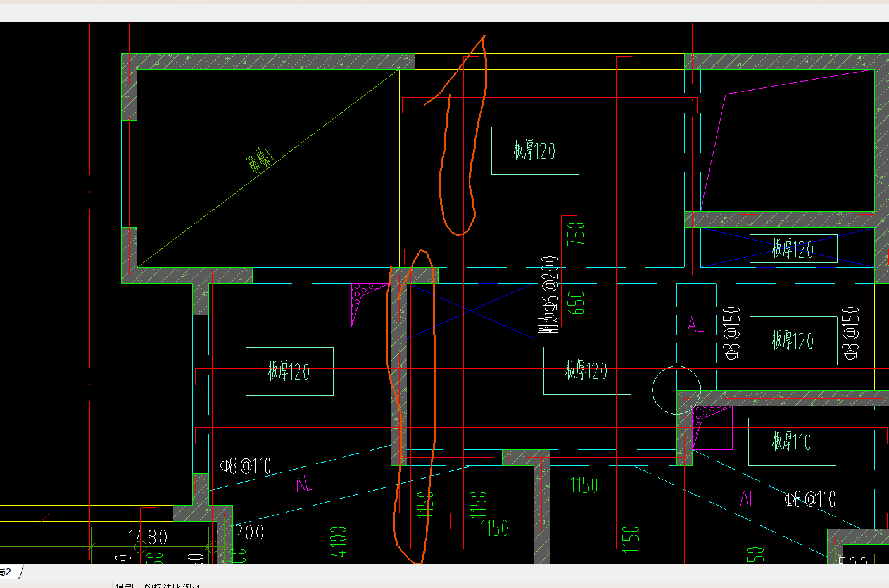Image resolution: width=889 pixels, height=588 pixels.
Task: Click the green 750 dimension text
Action: (x=576, y=234)
